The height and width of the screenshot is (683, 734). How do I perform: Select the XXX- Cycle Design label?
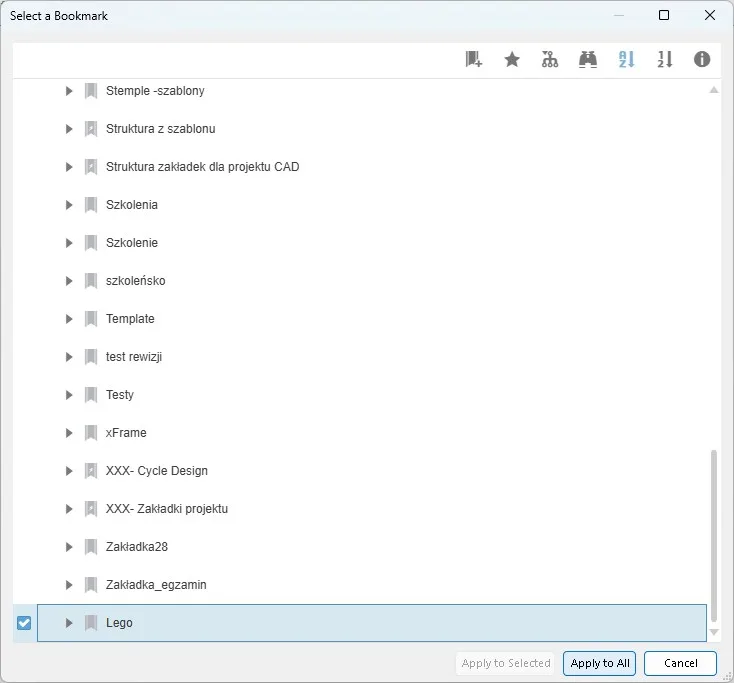pyautogui.click(x=157, y=471)
